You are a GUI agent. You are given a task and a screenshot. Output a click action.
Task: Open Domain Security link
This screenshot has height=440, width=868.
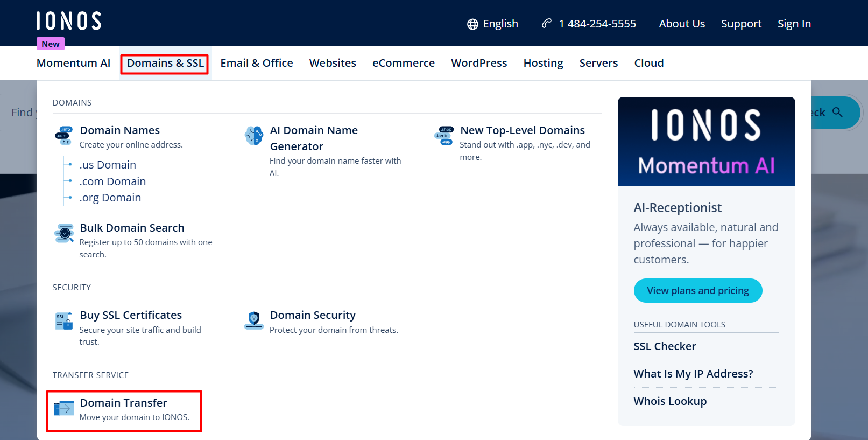313,315
